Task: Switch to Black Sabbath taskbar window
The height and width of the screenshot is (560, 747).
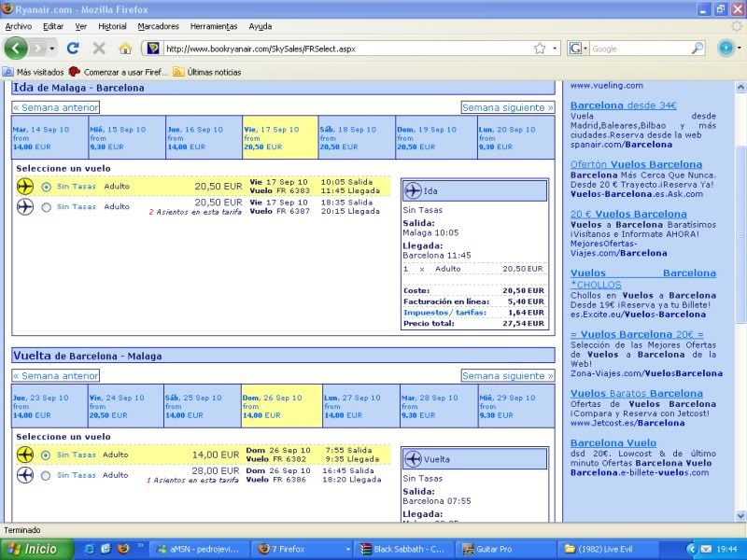Action: [403, 549]
